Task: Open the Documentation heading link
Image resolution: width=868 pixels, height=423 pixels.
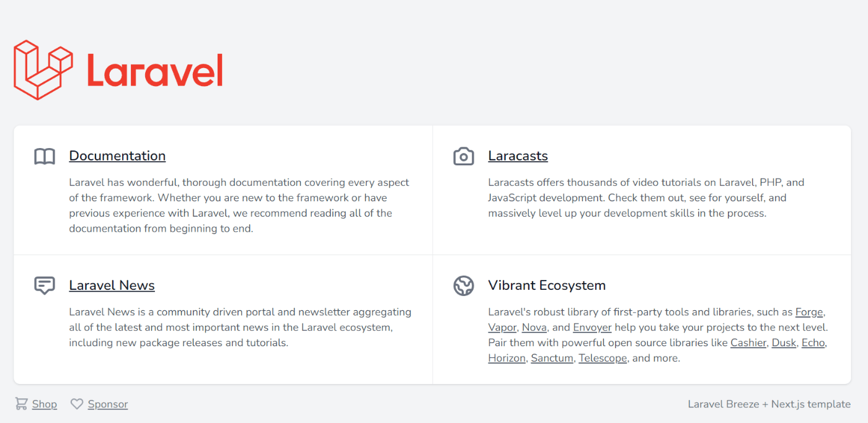Action: point(117,156)
